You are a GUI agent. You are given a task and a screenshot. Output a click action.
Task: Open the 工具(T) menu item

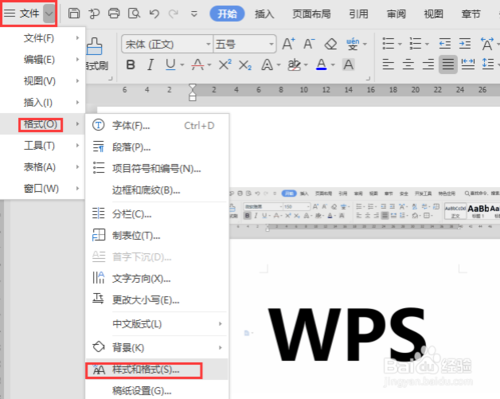(42, 145)
